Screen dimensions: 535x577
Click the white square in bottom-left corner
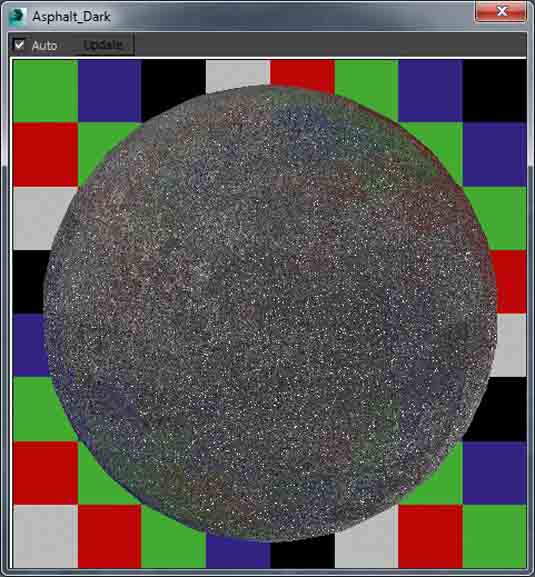45,537
